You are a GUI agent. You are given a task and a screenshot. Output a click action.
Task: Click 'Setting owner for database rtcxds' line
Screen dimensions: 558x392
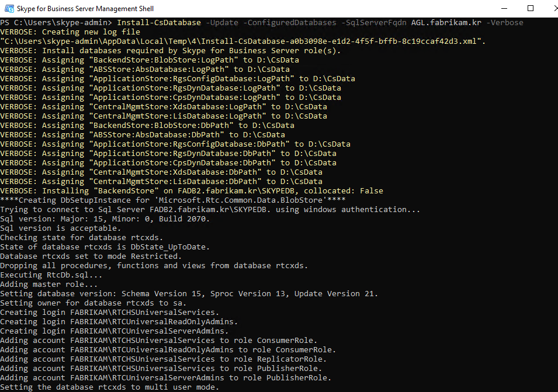93,303
